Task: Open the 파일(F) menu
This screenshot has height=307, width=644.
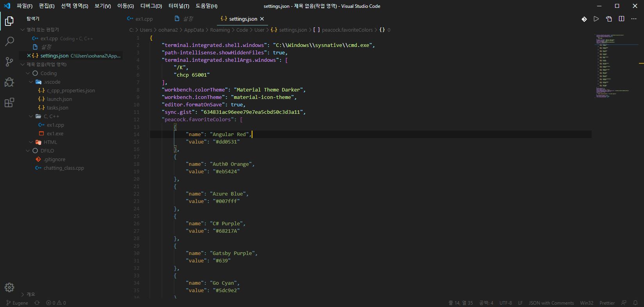Action: coord(25,6)
